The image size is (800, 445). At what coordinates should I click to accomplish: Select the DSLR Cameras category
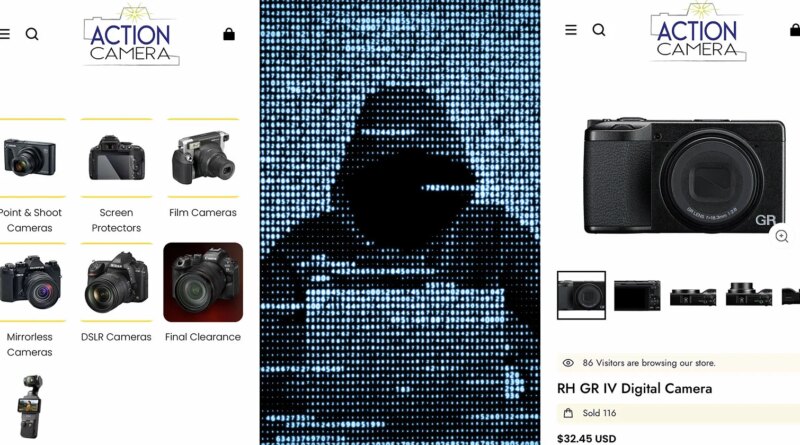coord(116,337)
